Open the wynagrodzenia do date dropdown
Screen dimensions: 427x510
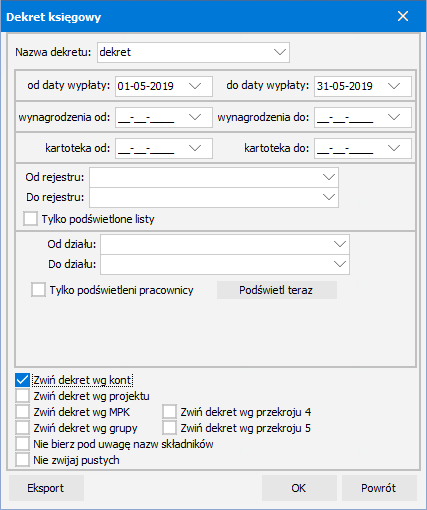pyautogui.click(x=394, y=117)
